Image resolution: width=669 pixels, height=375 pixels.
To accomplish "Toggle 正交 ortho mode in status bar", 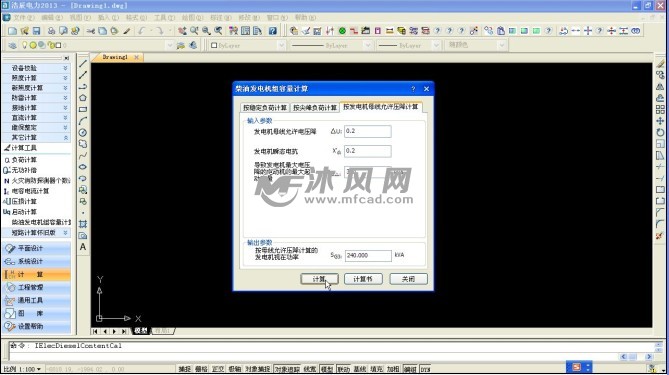I will [x=218, y=369].
